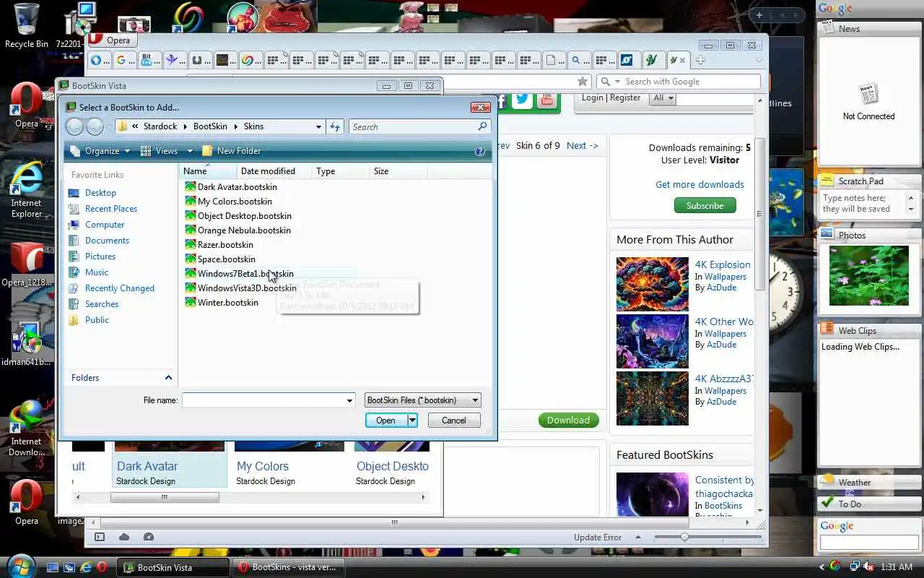Screen dimensions: 924x578
Task: Click the forward navigation arrow in dialog
Action: (x=95, y=126)
